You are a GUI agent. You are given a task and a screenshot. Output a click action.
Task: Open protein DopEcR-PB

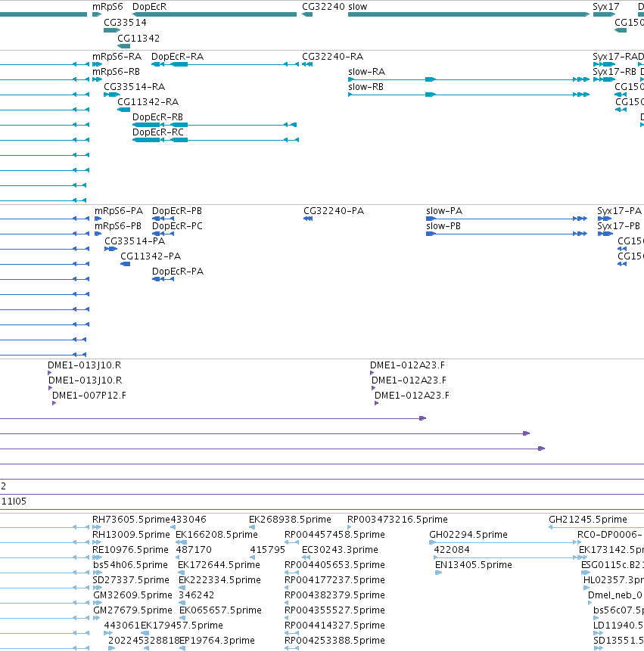[177, 211]
